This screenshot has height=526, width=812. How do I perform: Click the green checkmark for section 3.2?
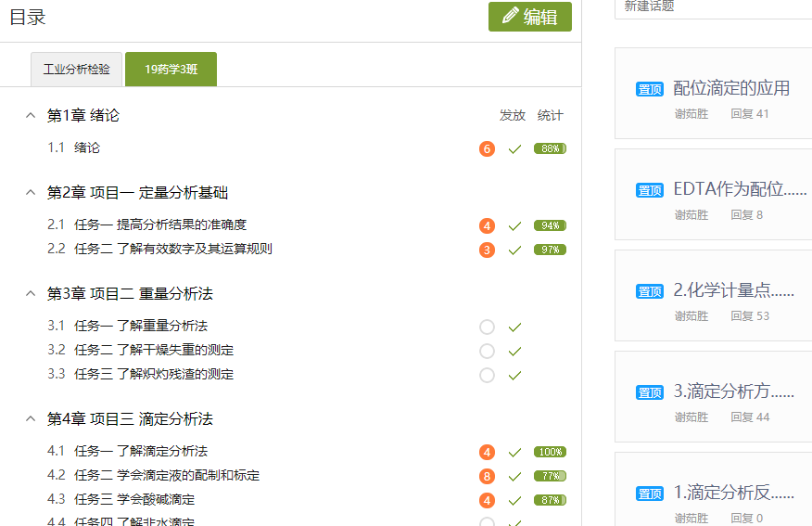point(514,352)
